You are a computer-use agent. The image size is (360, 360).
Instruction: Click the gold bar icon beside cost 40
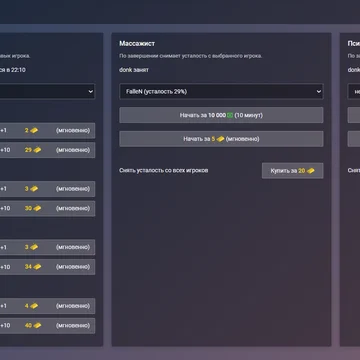point(37,325)
